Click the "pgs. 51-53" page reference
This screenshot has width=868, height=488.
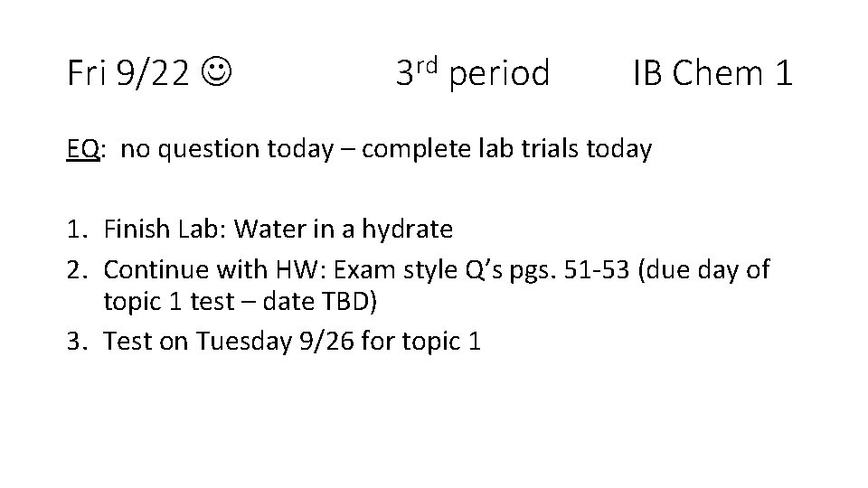pyautogui.click(x=561, y=268)
